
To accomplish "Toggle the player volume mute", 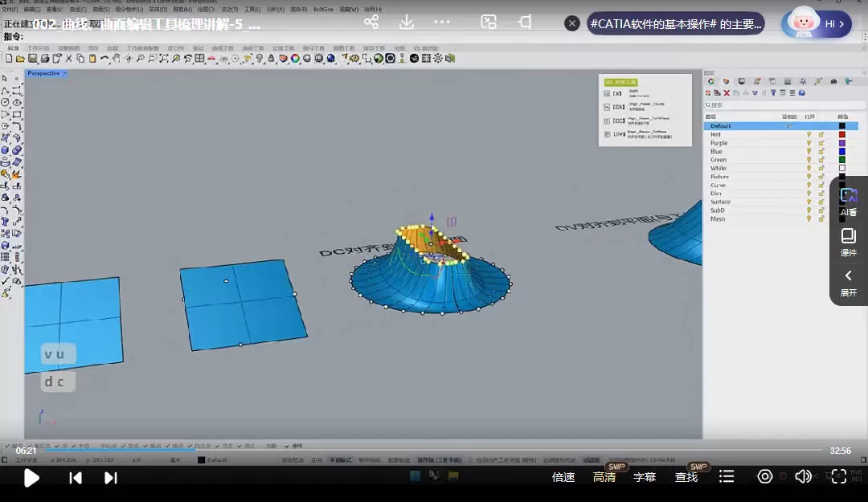I will pos(803,476).
